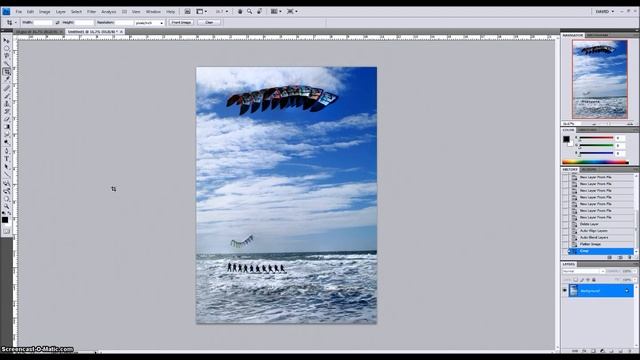Select the Zoom tool in the toolbox
640x360 pixels.
(x=7, y=207)
